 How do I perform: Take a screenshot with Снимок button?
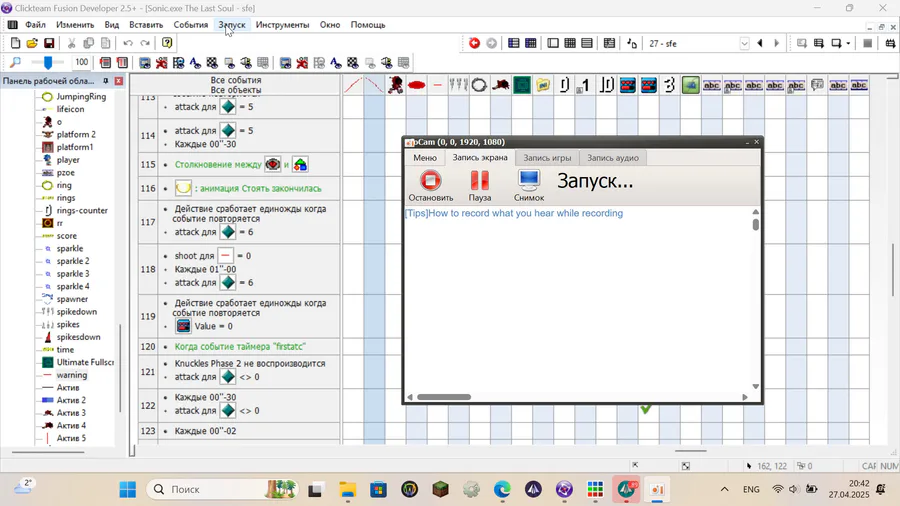click(x=529, y=186)
